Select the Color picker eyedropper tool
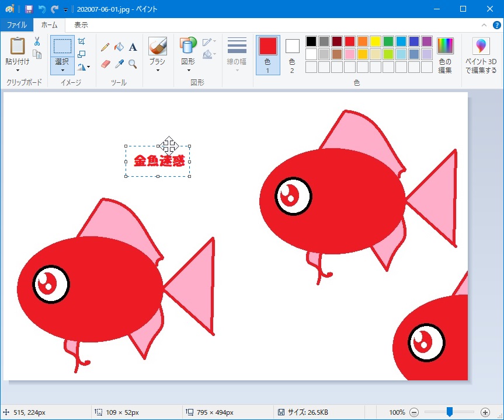 coord(119,64)
